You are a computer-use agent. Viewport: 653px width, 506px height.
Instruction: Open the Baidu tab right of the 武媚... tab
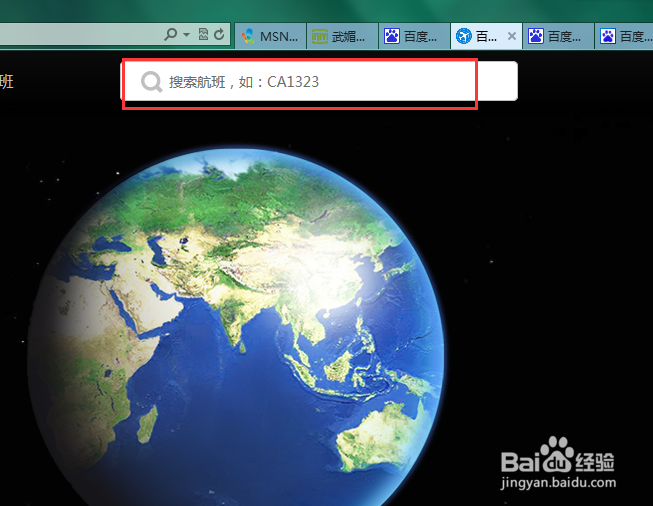pyautogui.click(x=414, y=37)
